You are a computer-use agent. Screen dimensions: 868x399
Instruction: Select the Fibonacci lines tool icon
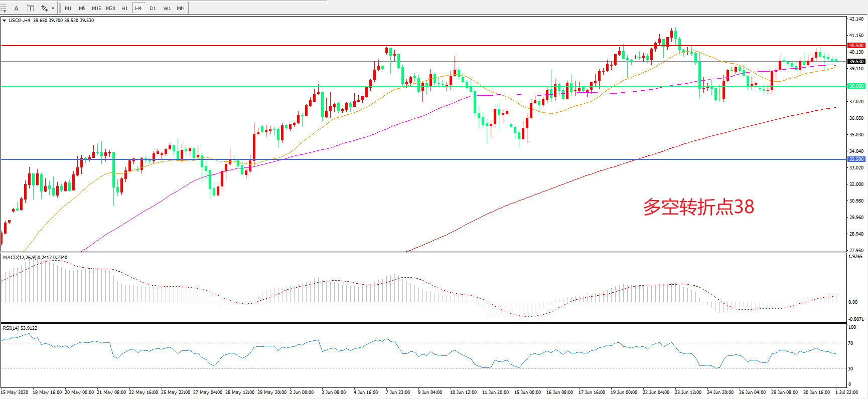click(x=3, y=8)
